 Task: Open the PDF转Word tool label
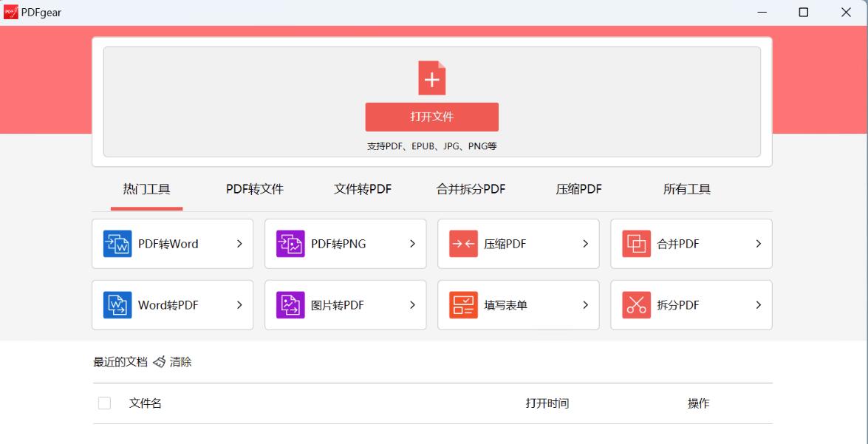(x=168, y=244)
